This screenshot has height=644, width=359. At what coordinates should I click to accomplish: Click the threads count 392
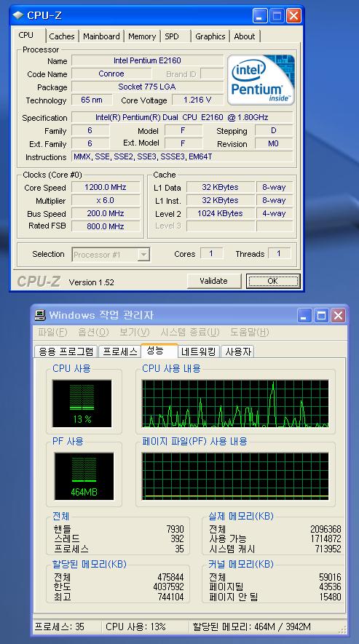(x=177, y=539)
